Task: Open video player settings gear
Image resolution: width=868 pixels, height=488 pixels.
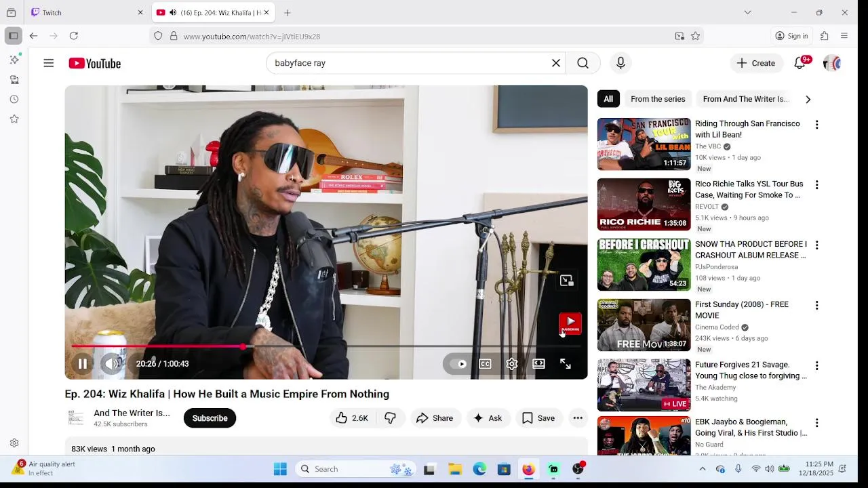Action: [x=512, y=364]
